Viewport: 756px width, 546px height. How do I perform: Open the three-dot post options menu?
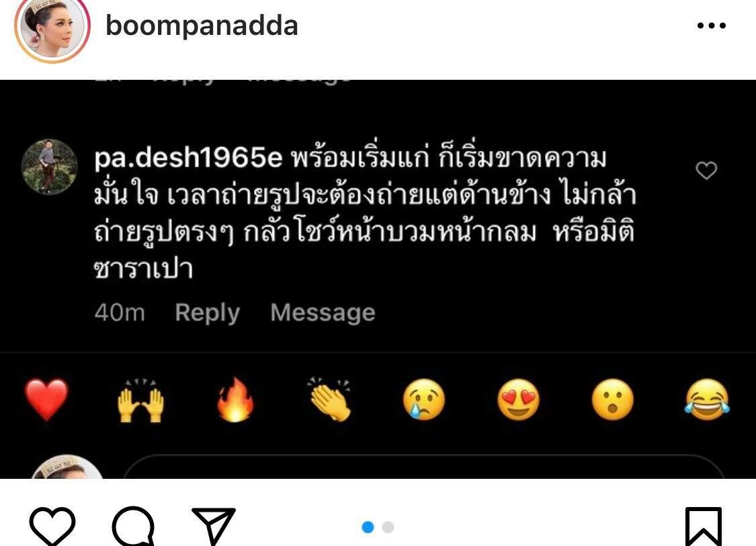pos(711,26)
